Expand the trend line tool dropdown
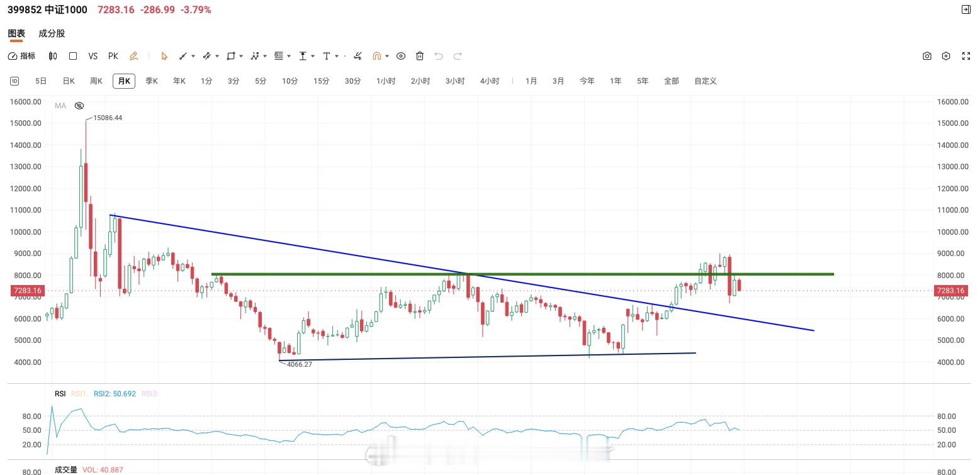The width and height of the screenshot is (980, 475). coord(193,56)
